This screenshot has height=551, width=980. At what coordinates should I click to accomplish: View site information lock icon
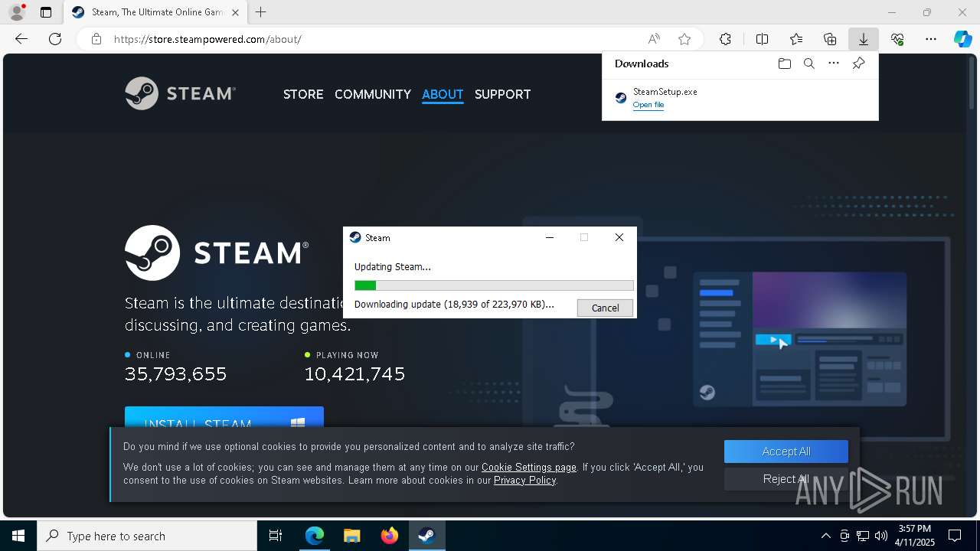[96, 39]
